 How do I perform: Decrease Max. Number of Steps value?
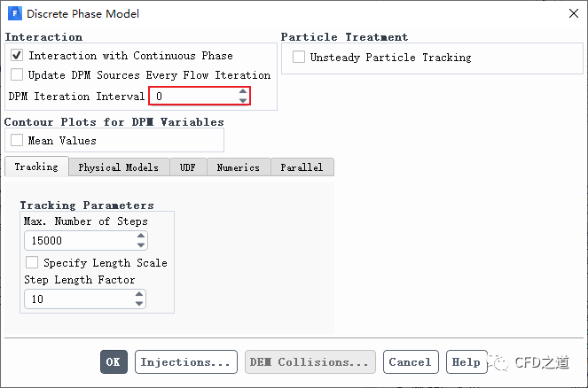pyautogui.click(x=139, y=244)
